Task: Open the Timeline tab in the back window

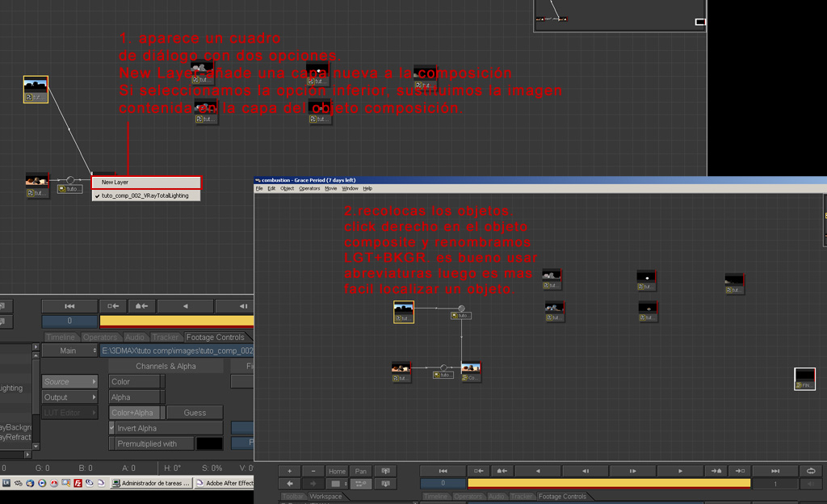Action: [x=60, y=337]
